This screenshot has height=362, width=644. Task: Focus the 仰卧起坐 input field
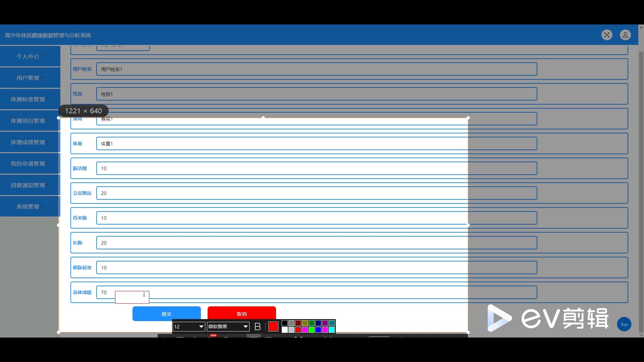317,267
